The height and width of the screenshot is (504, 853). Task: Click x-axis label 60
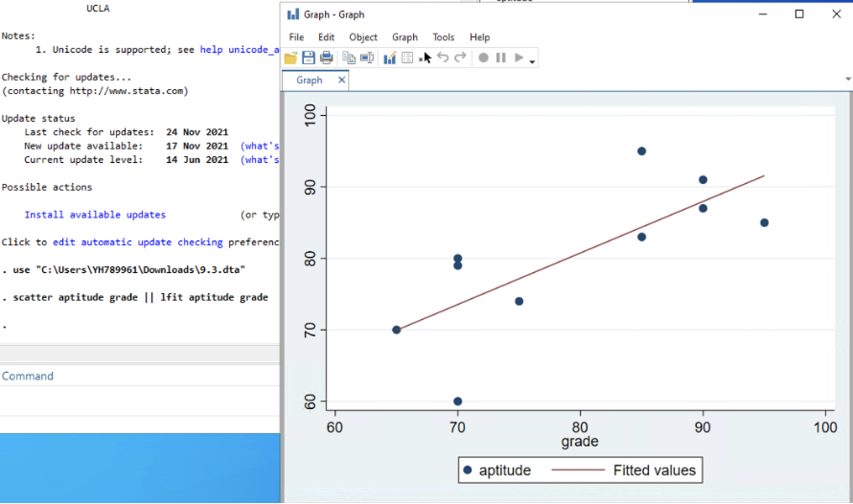point(334,427)
